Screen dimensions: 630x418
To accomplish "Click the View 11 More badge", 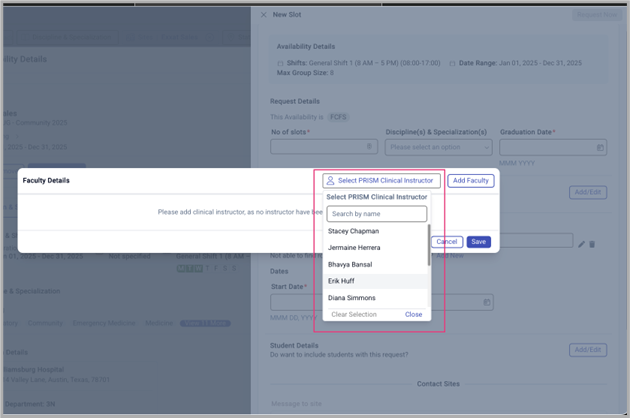I will coord(205,323).
